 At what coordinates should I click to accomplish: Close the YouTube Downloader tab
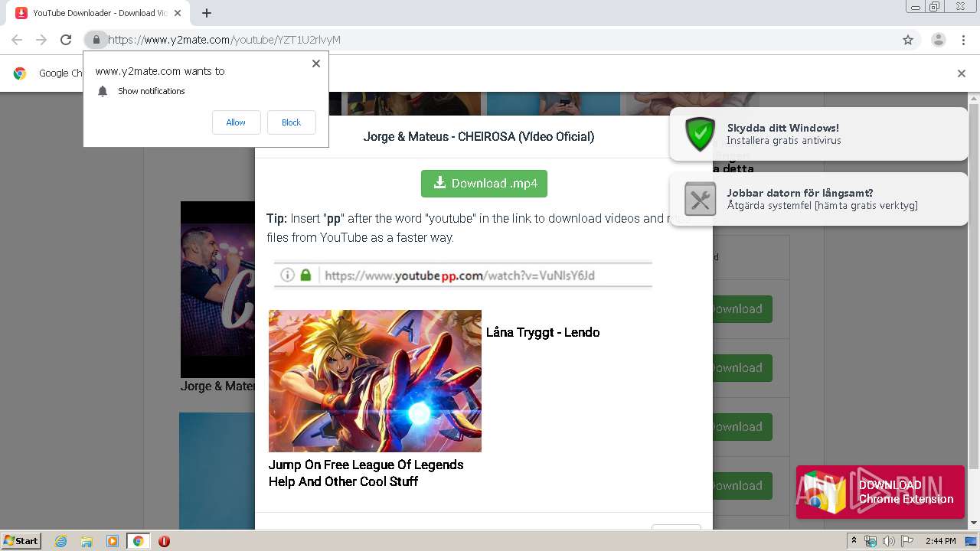178,13
